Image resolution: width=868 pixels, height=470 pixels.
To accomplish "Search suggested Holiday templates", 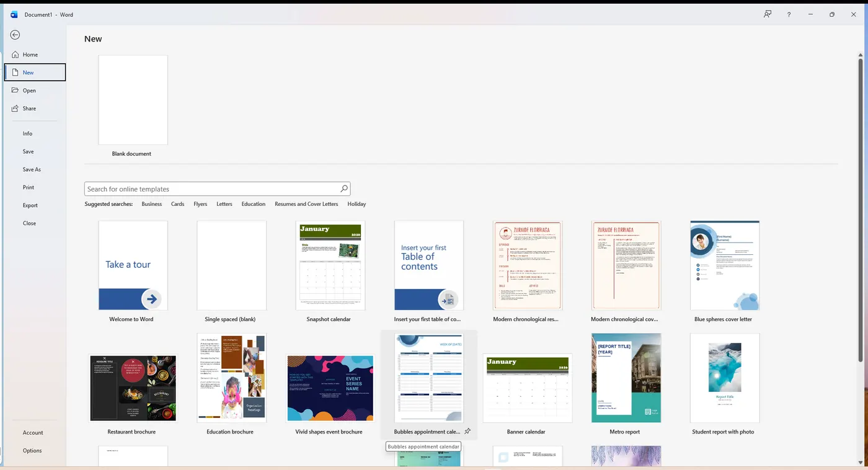I will pyautogui.click(x=356, y=204).
